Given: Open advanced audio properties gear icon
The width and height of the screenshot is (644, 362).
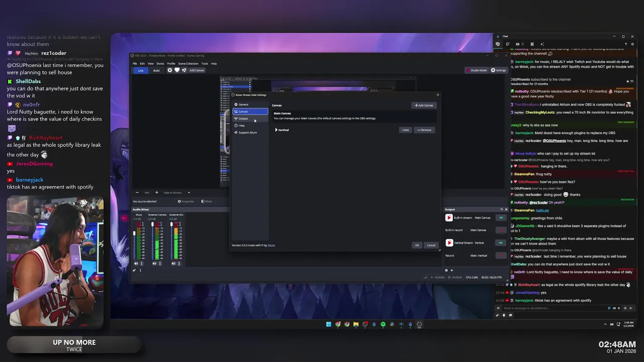Looking at the screenshot, I should tap(134, 270).
